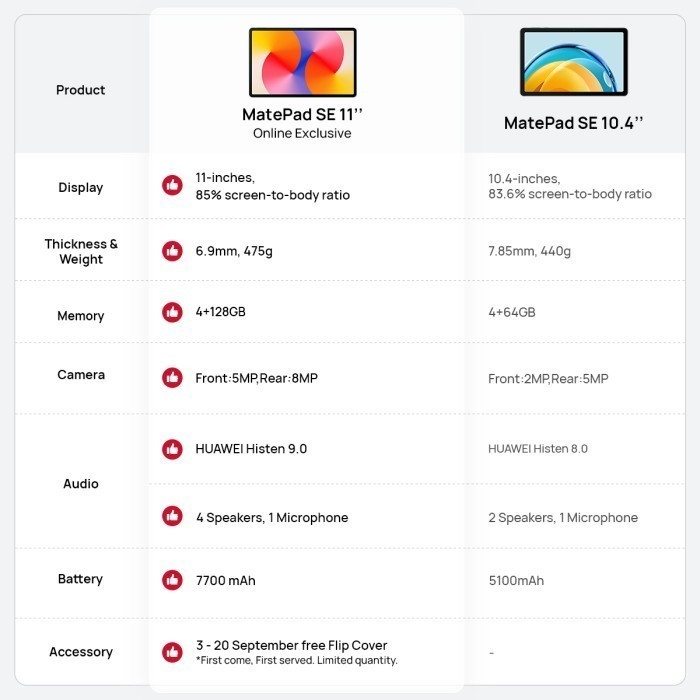Select the Display row label
Image resolution: width=700 pixels, height=700 pixels.
(x=81, y=187)
